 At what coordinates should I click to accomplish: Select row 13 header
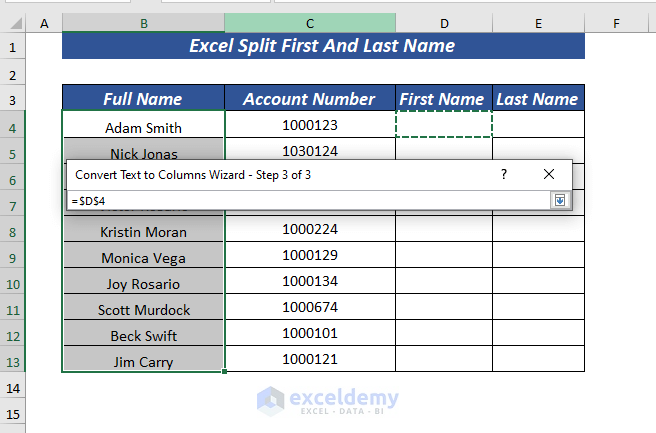13,361
